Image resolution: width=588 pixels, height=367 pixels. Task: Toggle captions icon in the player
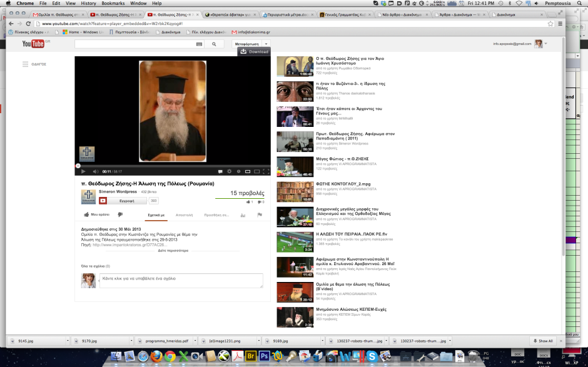[220, 171]
